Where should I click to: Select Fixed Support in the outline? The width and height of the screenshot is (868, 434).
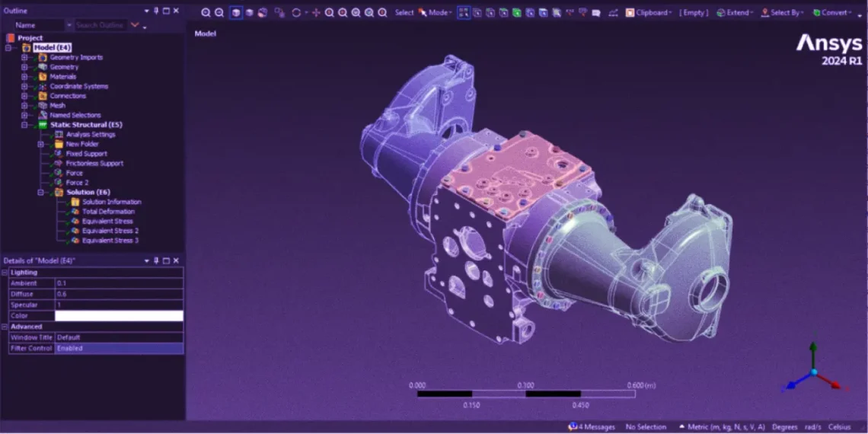pos(86,154)
